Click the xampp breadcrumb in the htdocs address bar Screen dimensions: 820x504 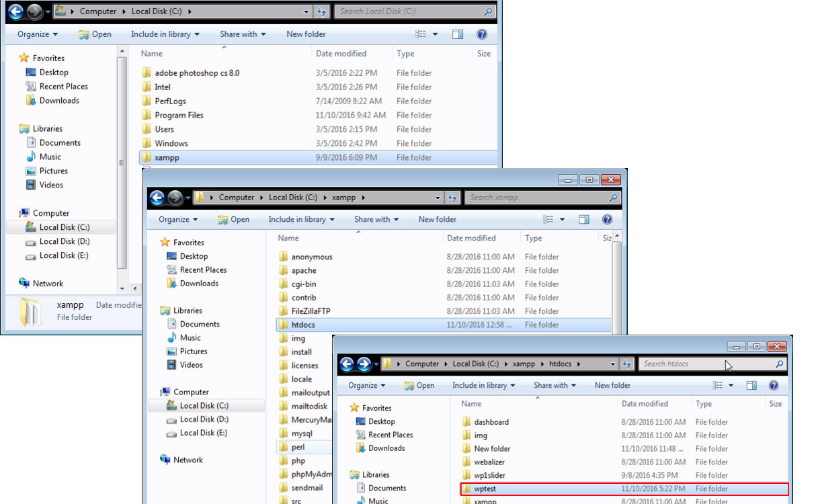tap(524, 364)
